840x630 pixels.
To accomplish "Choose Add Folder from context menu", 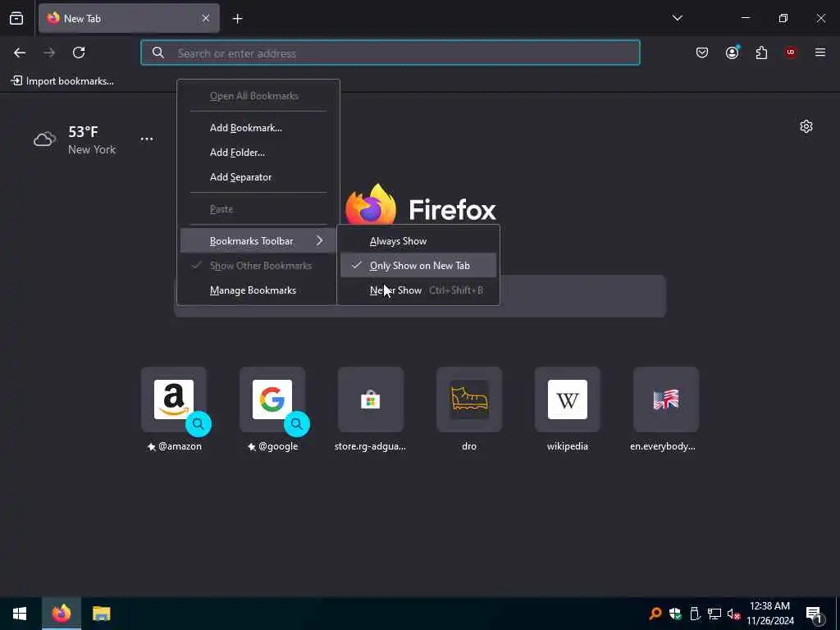I will pos(258,153).
